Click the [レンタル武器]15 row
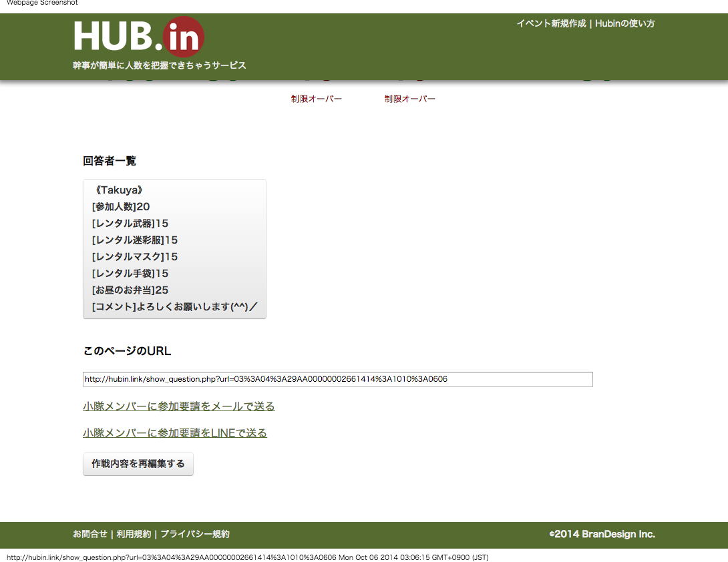The width and height of the screenshot is (728, 562). point(130,224)
